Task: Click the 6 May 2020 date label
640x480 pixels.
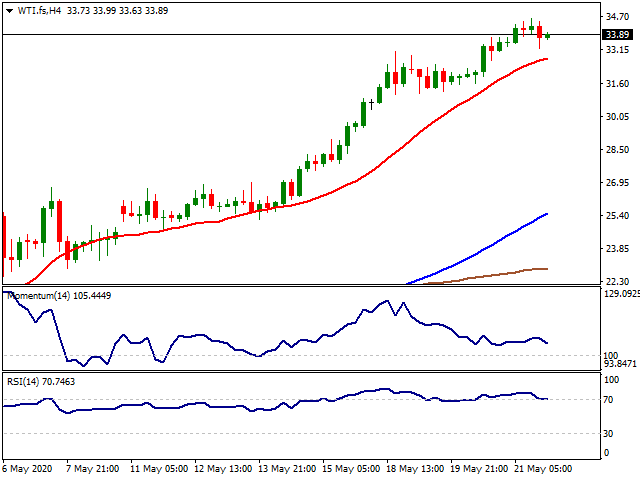Action: click(x=28, y=469)
